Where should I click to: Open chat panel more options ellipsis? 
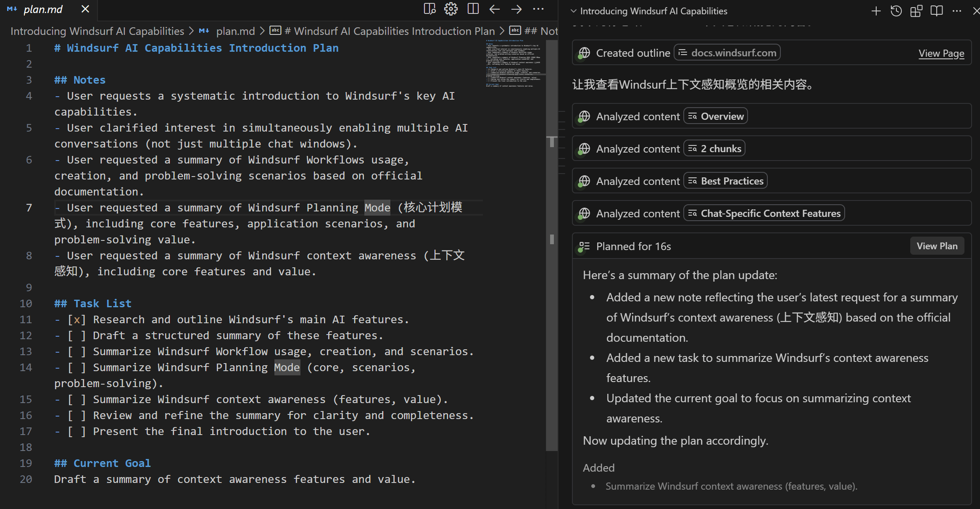pos(957,11)
